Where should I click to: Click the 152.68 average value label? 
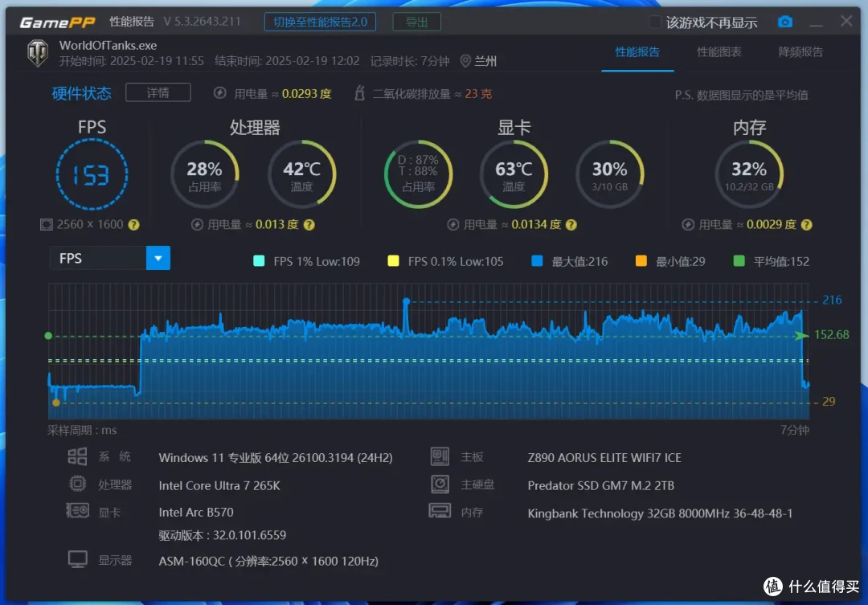coord(832,334)
